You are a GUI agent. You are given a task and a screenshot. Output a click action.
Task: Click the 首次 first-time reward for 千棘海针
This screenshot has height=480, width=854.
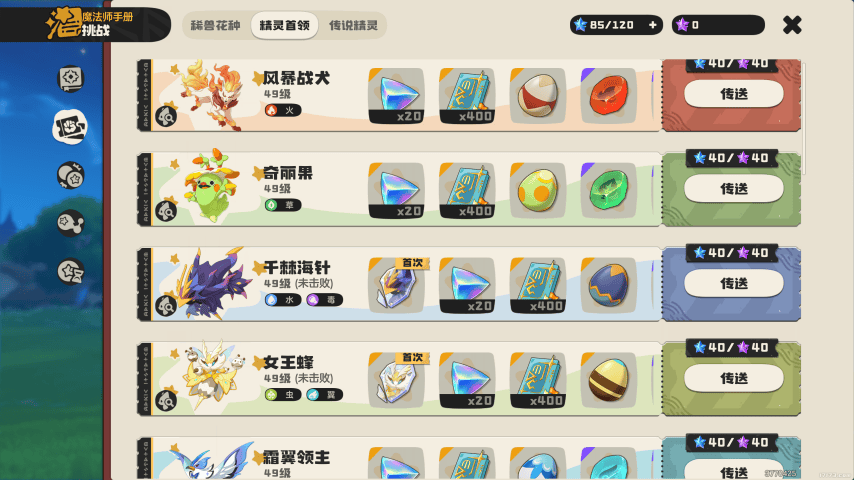(397, 285)
